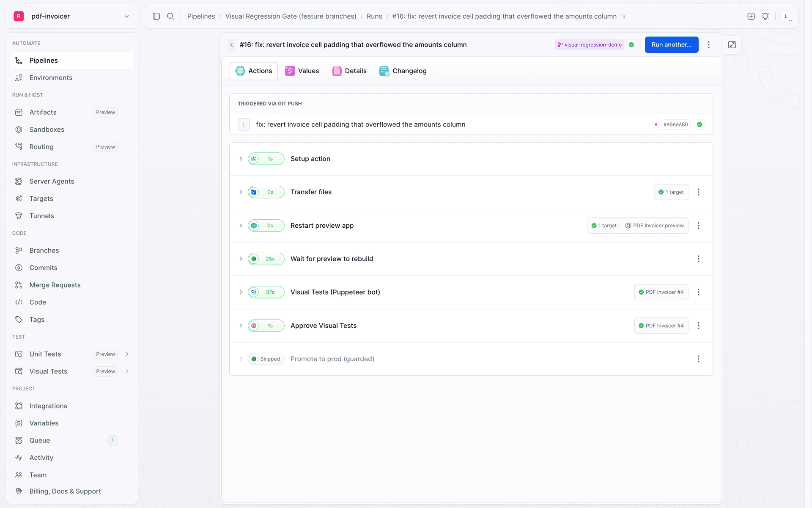Click Pipelines breadcrumb
Viewport: 812px width, 508px height.
[x=201, y=16]
